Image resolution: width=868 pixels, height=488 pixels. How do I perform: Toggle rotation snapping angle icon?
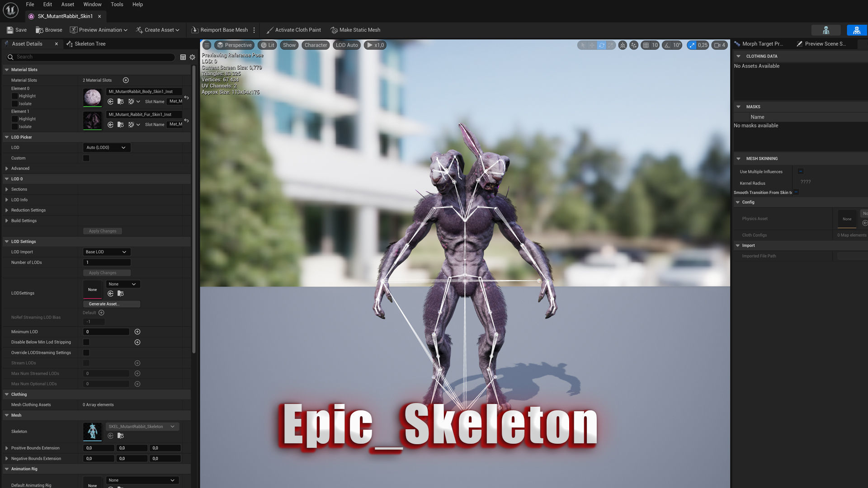click(x=667, y=45)
